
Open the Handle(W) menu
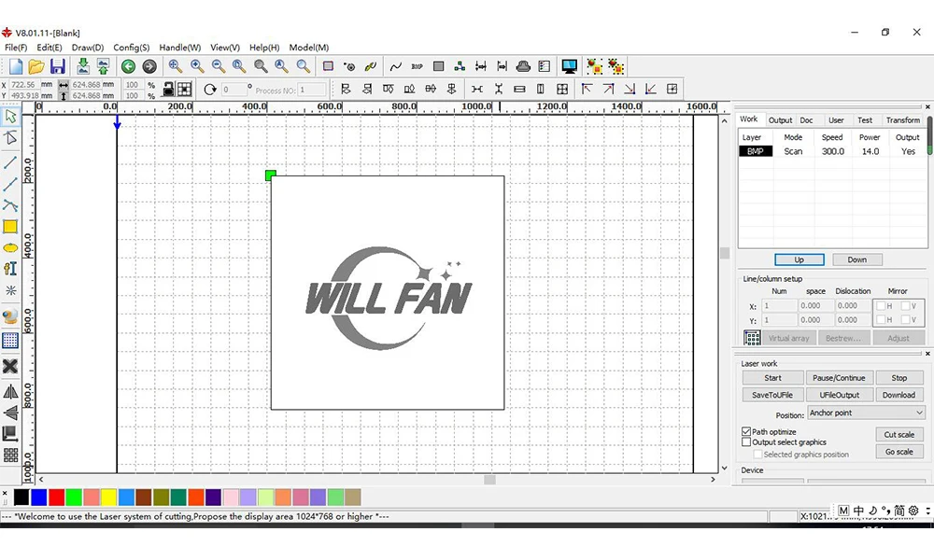pos(180,48)
